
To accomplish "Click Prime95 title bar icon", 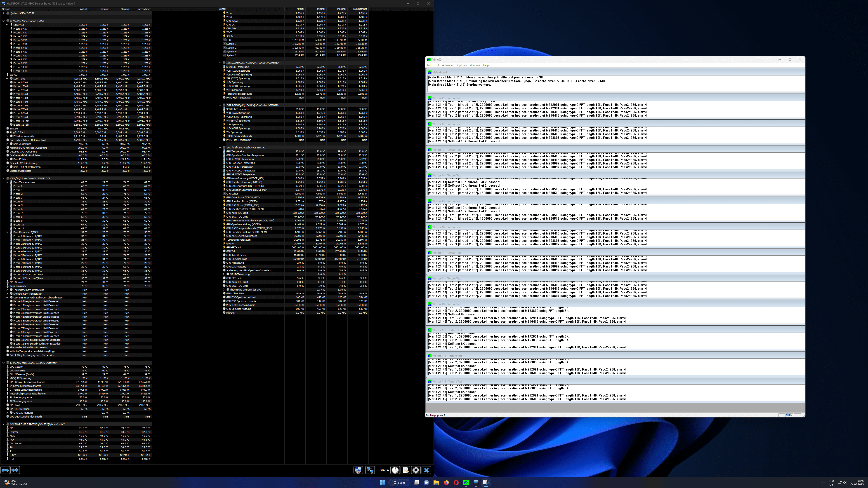I will pyautogui.click(x=429, y=60).
